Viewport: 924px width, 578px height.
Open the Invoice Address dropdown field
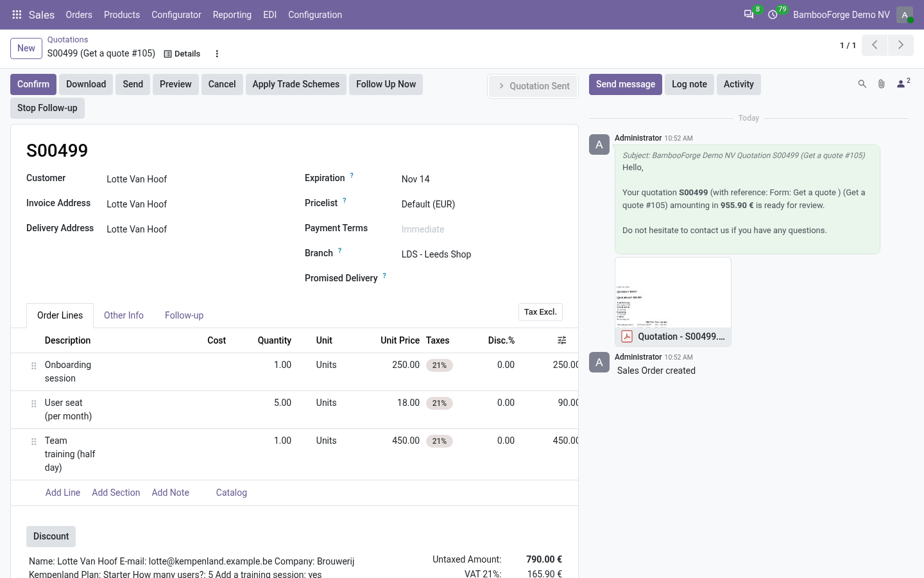(196, 204)
